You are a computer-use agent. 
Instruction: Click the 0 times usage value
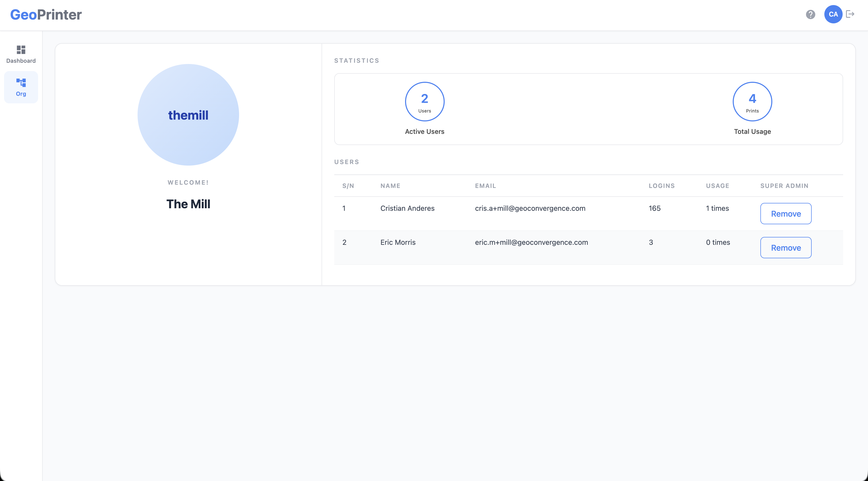click(718, 242)
